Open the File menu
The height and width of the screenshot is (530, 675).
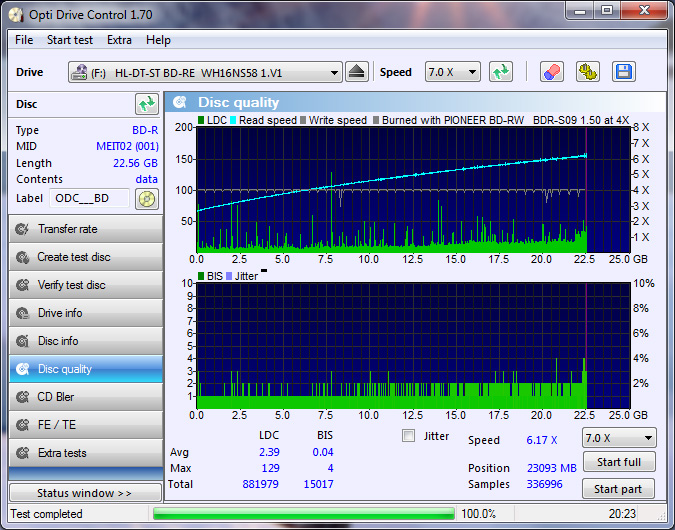(x=24, y=40)
